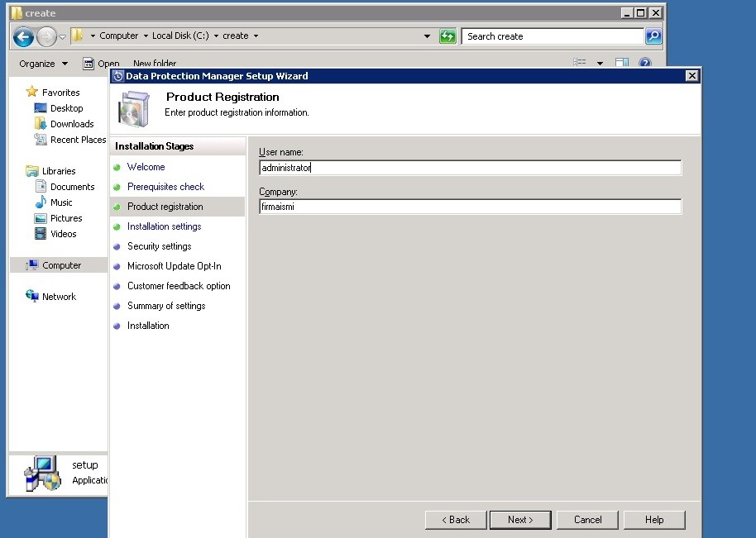Open Downloads in navigation pane
Screen dimensions: 756x538
click(72, 124)
